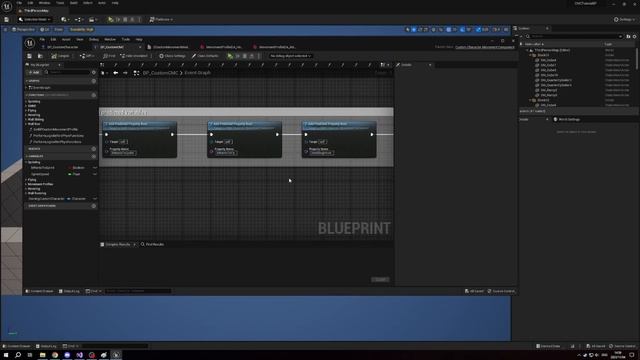The width and height of the screenshot is (640, 360).
Task: Toggle grid snapping in viewport toolbar
Action: coord(449,30)
